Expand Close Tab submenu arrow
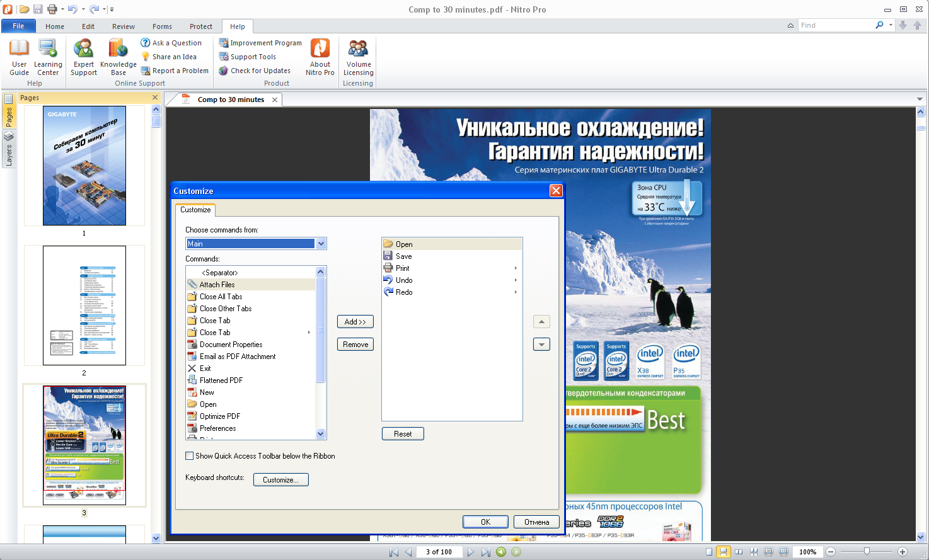 309,333
